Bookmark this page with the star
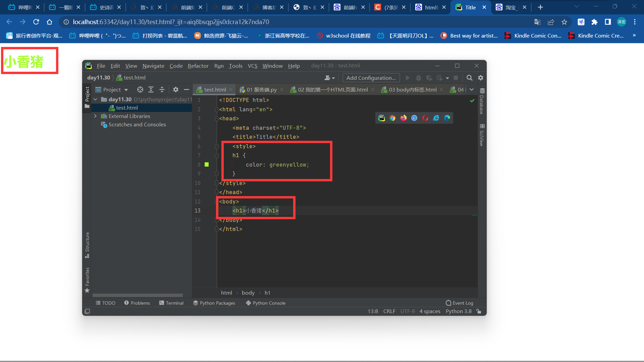The image size is (644, 362). click(x=564, y=22)
